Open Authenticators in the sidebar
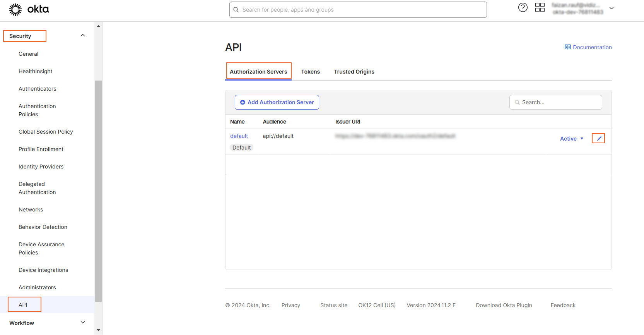Viewport: 644px width, 335px height. point(38,89)
